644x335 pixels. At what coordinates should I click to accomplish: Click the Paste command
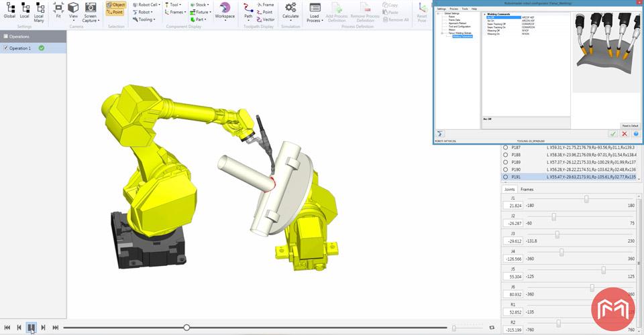point(390,12)
